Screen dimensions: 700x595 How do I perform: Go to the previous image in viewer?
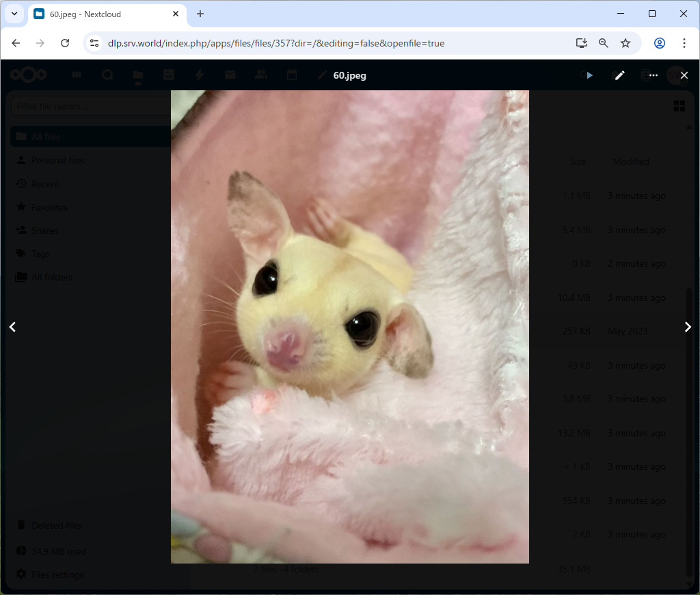click(x=12, y=327)
